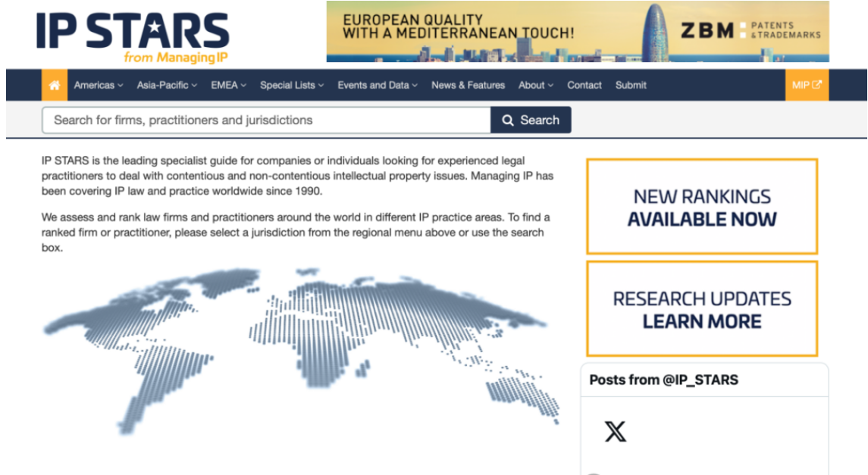Screen dimensions: 868x475
Task: Click the X logo in posts widget
Action: (x=615, y=431)
